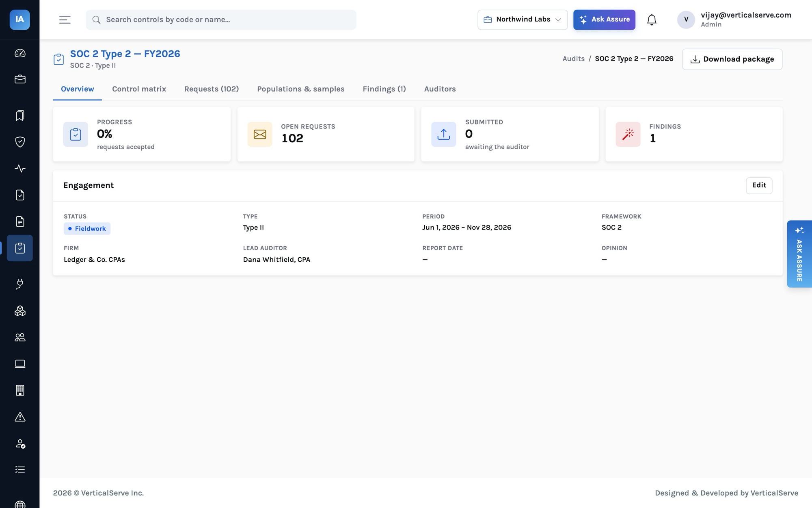Click the Ask Assure header button
The width and height of the screenshot is (812, 508).
pos(604,20)
